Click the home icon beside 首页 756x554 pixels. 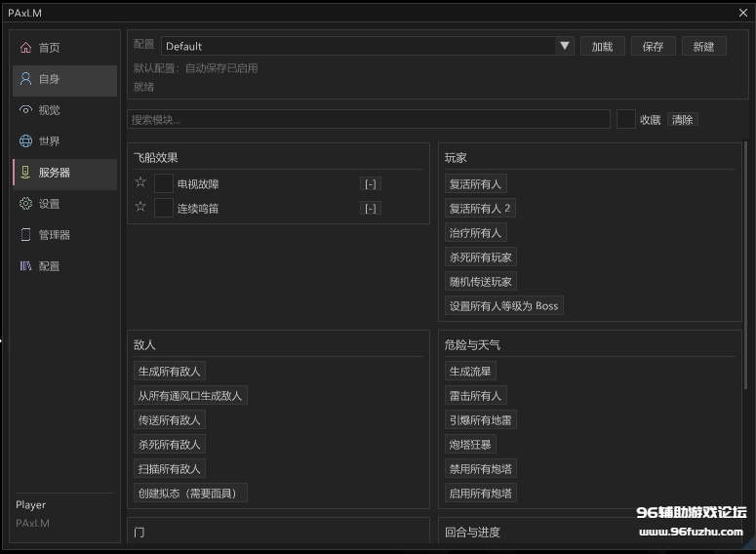pos(25,47)
